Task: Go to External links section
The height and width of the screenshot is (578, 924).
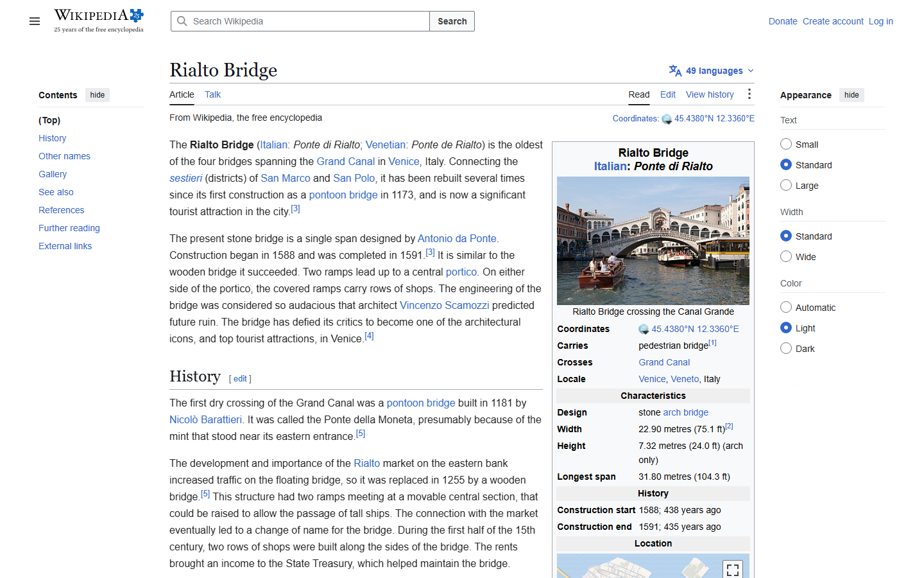Action: pyautogui.click(x=65, y=246)
